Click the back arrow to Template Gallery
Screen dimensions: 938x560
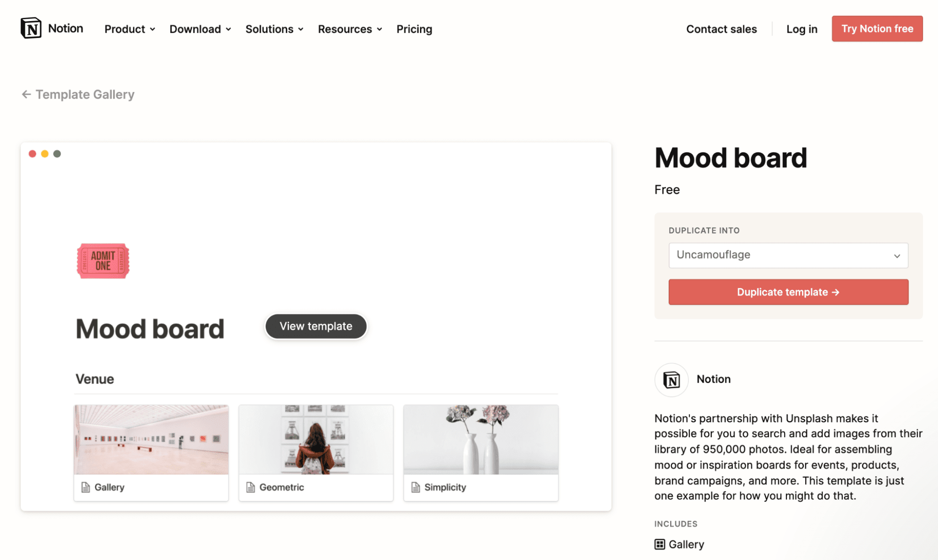25,93
